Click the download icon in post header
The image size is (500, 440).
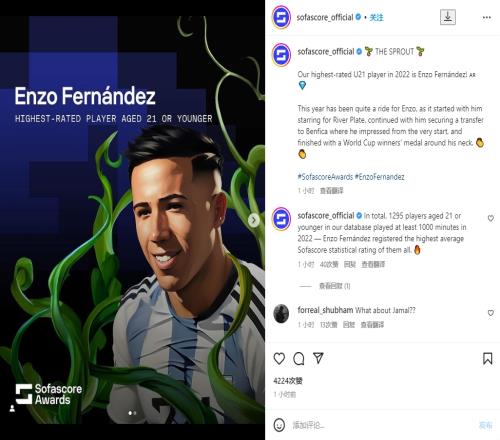(448, 17)
